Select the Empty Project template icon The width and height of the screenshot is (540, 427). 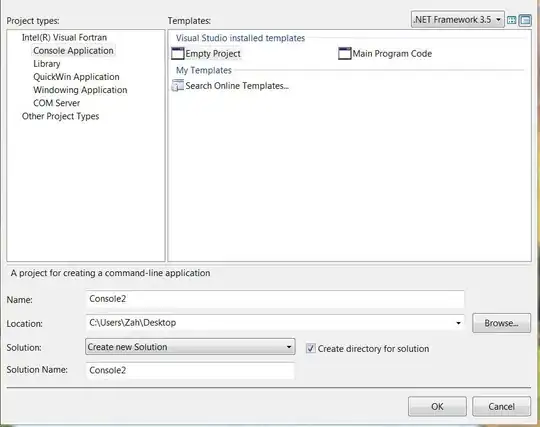pos(178,54)
